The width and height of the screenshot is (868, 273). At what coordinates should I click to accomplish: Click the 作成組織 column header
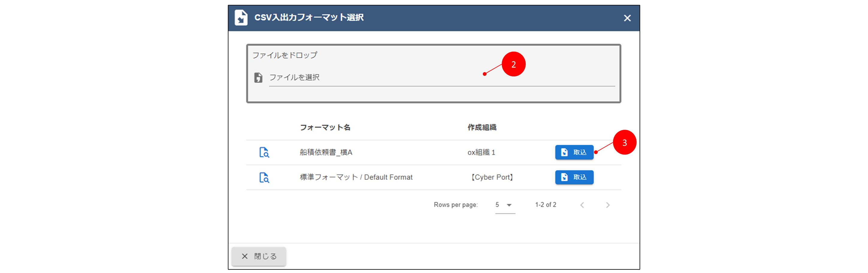click(x=482, y=127)
